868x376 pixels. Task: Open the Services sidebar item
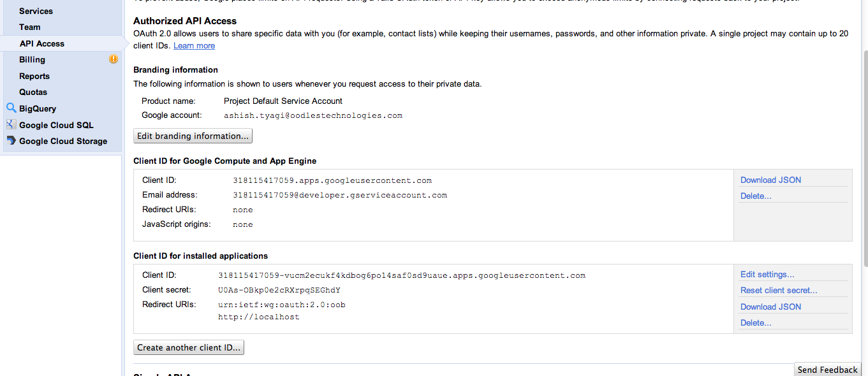pos(36,11)
